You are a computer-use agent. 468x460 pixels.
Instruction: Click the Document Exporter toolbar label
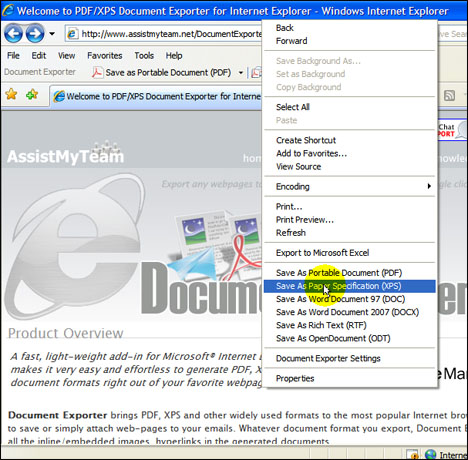pos(40,72)
